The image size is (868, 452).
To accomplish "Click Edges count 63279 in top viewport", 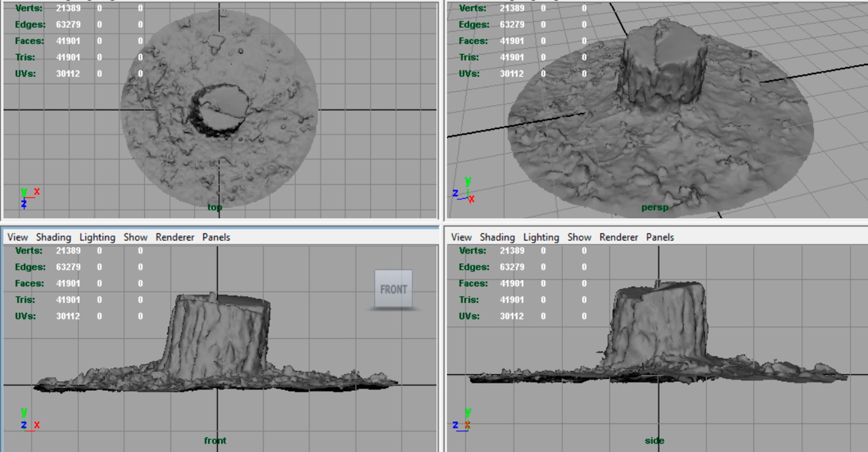I will point(68,24).
